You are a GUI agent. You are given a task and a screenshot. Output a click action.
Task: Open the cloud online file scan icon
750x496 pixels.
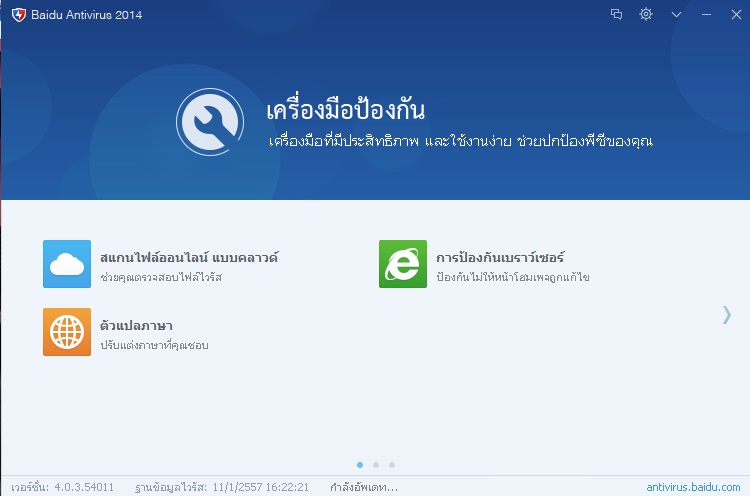(67, 264)
